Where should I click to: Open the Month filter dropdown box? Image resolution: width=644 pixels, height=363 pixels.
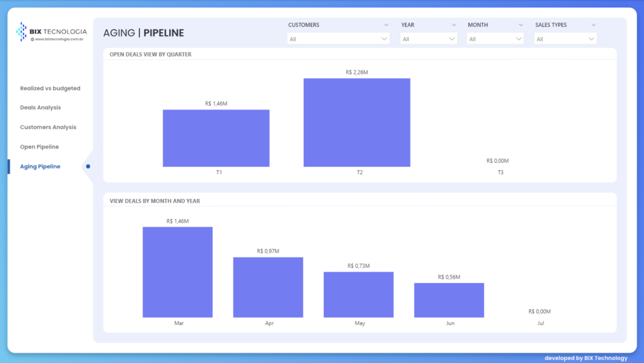(x=495, y=39)
